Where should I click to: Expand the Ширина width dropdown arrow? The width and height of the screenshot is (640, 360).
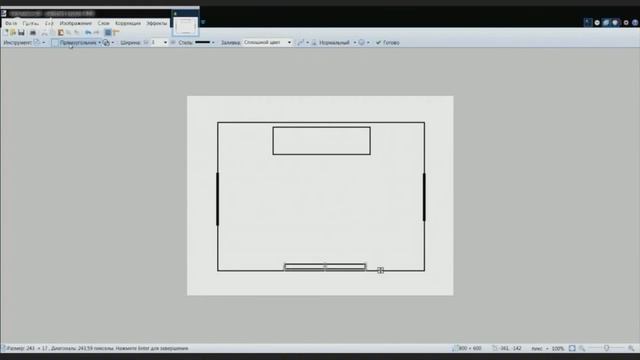[165, 42]
